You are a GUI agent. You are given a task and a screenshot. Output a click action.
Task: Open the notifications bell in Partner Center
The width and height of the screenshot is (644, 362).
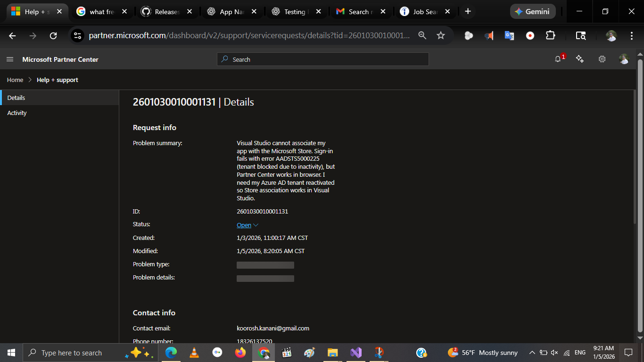559,59
